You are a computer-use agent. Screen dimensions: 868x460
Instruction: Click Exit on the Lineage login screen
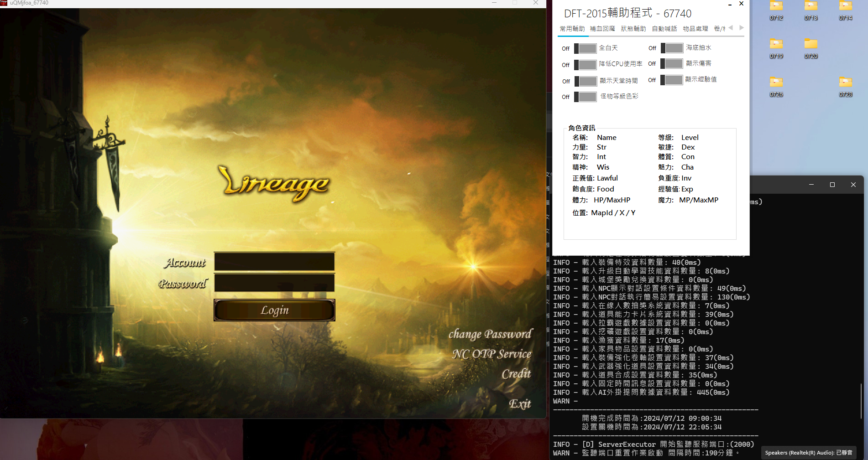click(520, 404)
